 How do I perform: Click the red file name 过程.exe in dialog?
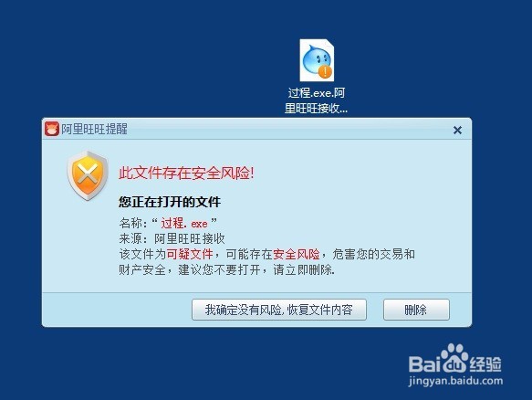click(x=184, y=224)
